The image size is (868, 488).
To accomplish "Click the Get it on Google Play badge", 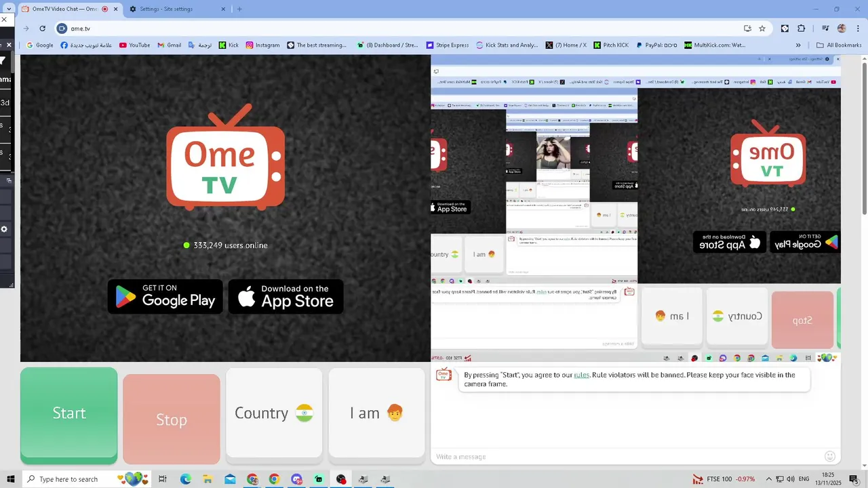I will (x=165, y=296).
